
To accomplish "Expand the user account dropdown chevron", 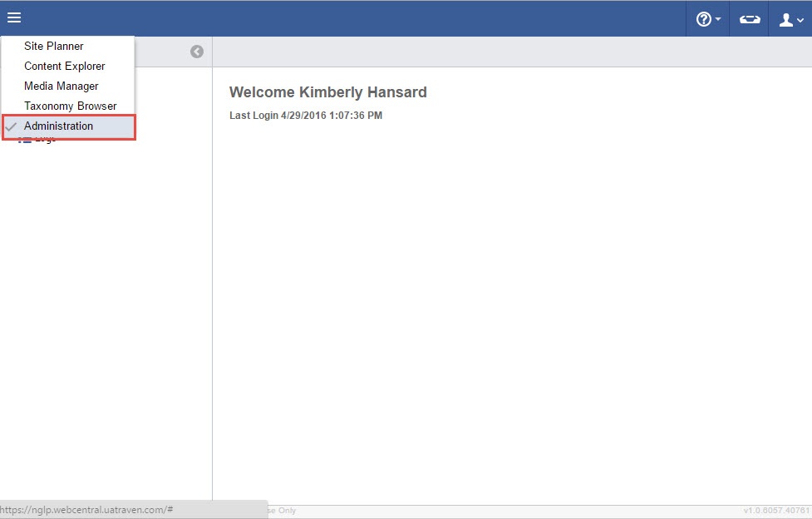I will [800, 20].
